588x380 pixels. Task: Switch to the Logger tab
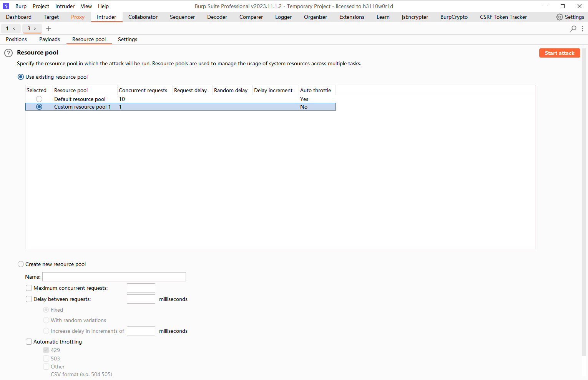coord(283,17)
